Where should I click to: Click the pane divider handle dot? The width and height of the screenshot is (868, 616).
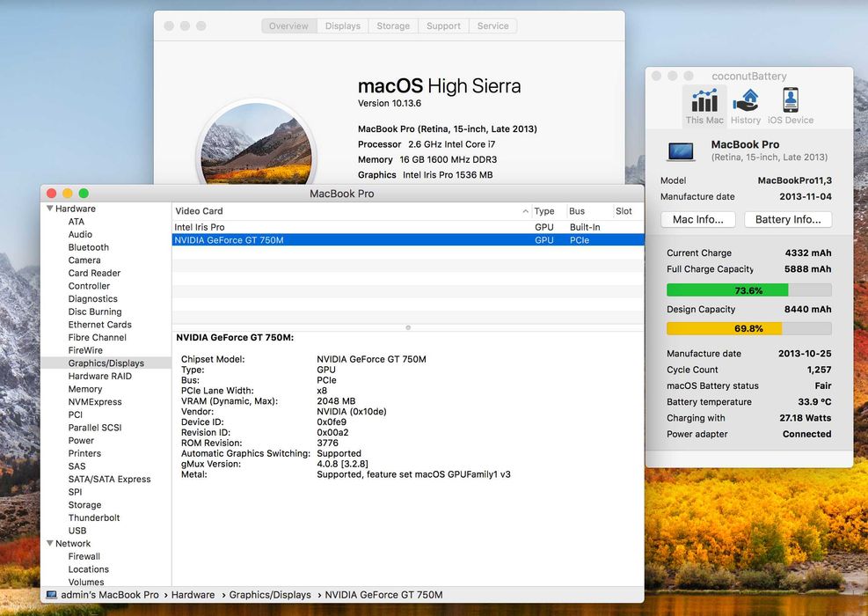[408, 327]
